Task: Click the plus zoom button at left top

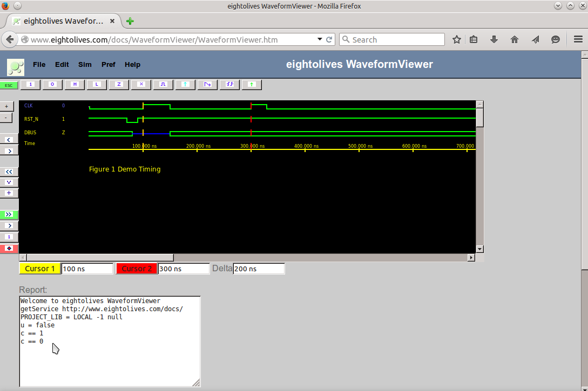Action: click(6, 106)
